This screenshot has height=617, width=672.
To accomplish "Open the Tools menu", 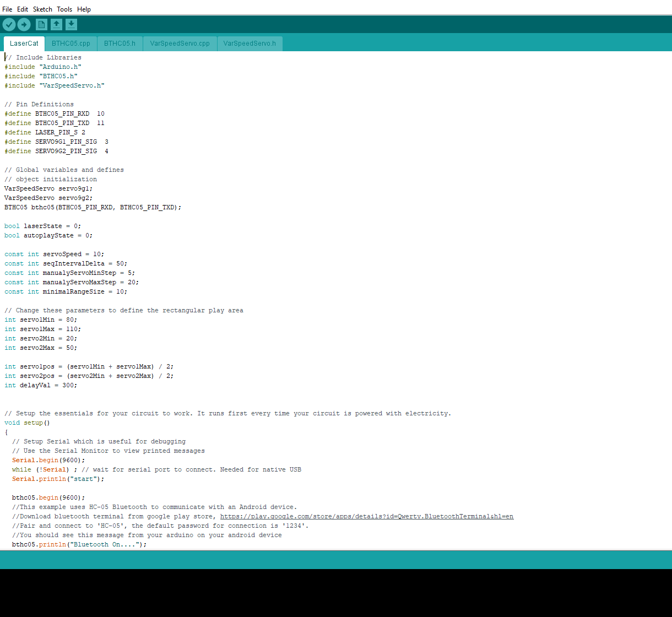I will (64, 9).
